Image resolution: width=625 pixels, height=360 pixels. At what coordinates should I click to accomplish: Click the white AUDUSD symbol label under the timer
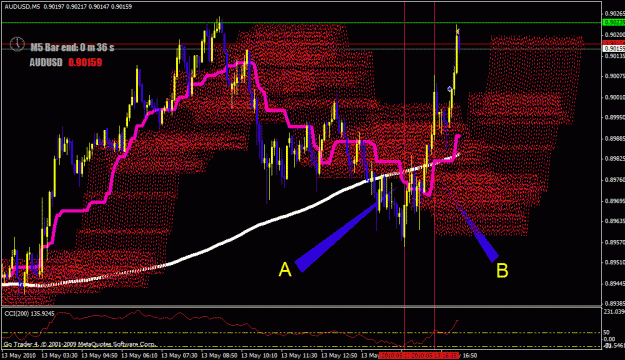point(46,63)
